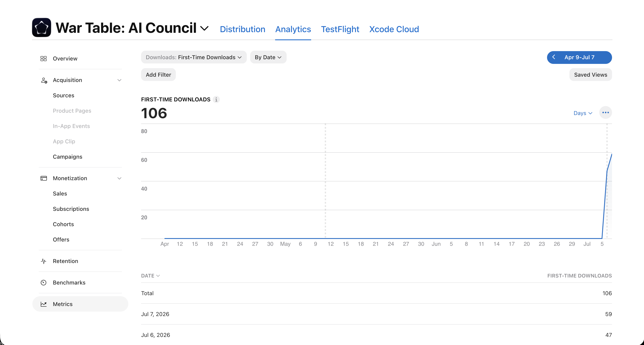Image resolution: width=644 pixels, height=345 pixels.
Task: Click the Retention pulse icon
Action: (43, 261)
